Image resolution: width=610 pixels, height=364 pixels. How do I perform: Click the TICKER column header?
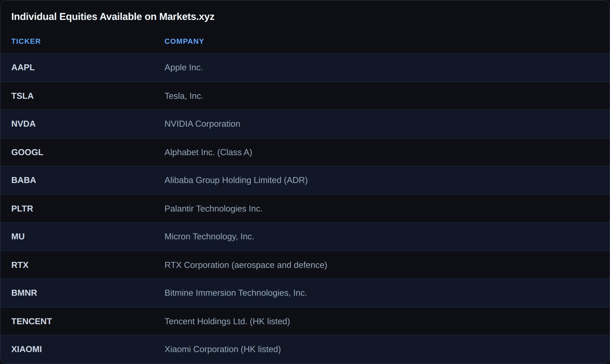pyautogui.click(x=26, y=41)
